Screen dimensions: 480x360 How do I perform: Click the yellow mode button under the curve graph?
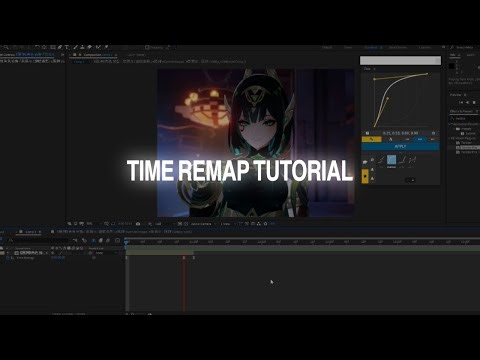coord(371,139)
